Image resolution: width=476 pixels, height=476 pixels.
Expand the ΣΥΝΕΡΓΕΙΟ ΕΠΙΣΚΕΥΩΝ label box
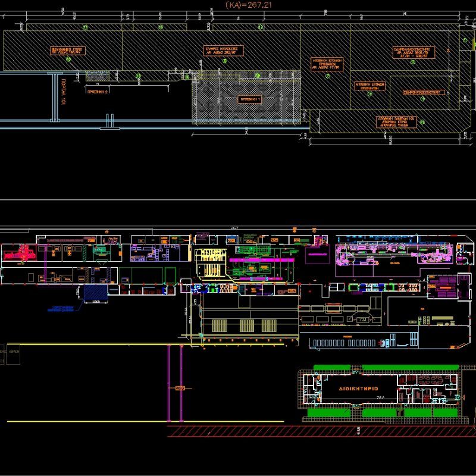[421, 92]
